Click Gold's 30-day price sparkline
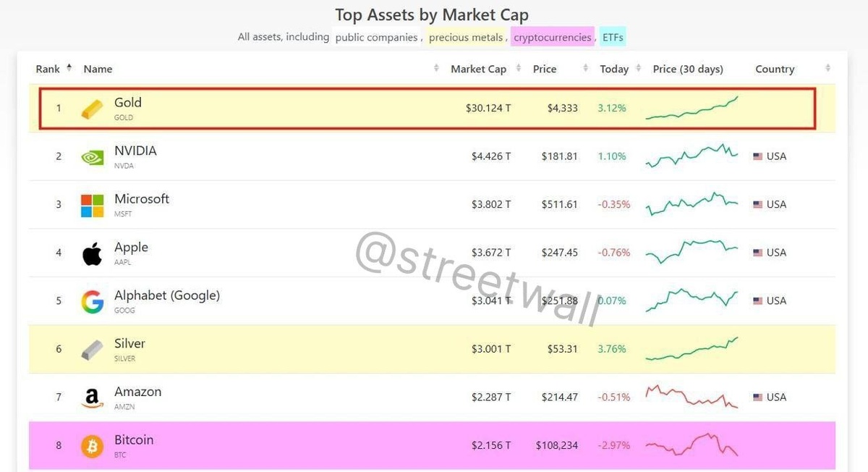868x472 pixels. click(692, 109)
